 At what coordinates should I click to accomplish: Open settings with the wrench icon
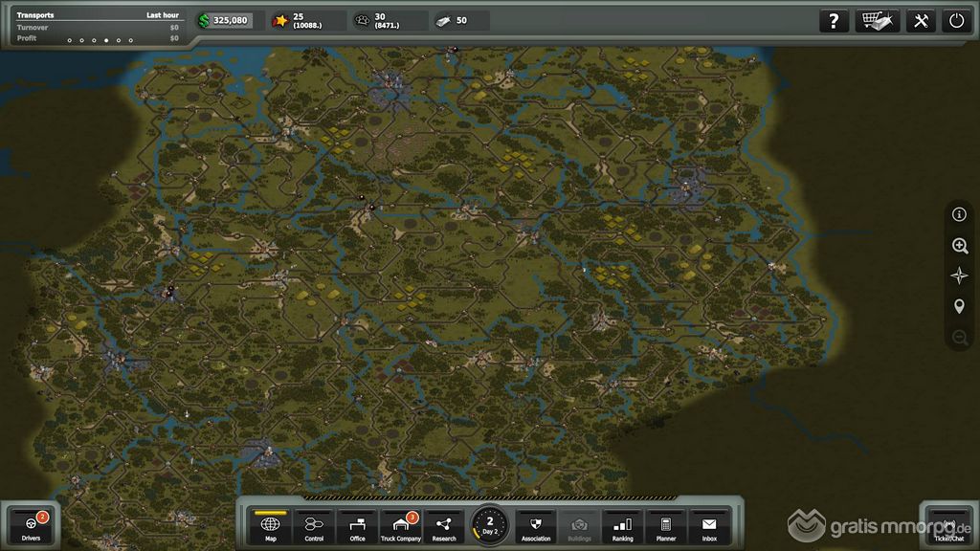(920, 21)
